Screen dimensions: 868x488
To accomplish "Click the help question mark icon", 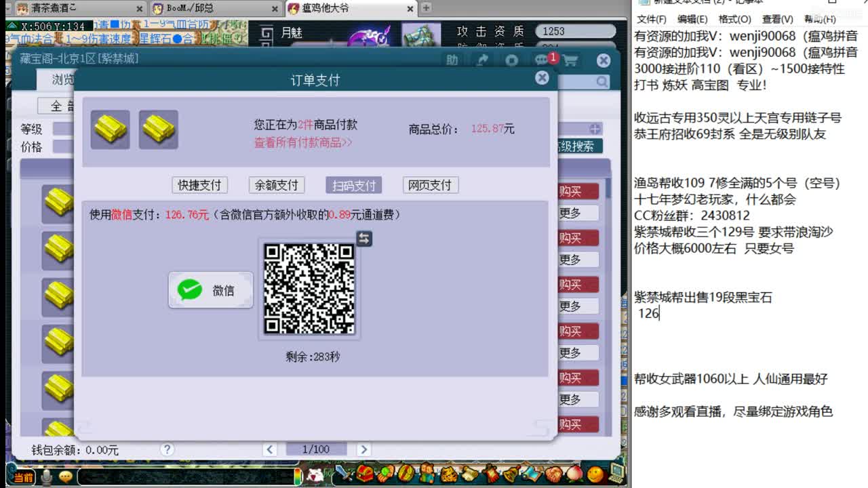I will tap(167, 449).
